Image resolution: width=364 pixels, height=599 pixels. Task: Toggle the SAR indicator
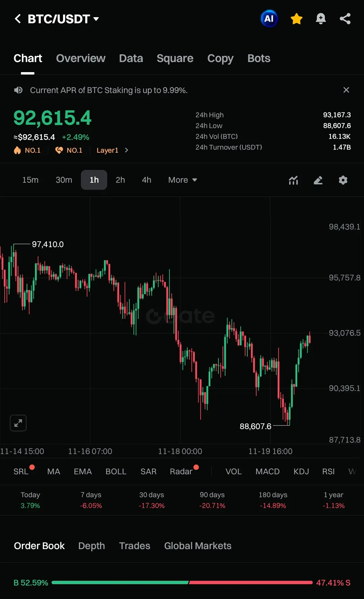tap(149, 472)
